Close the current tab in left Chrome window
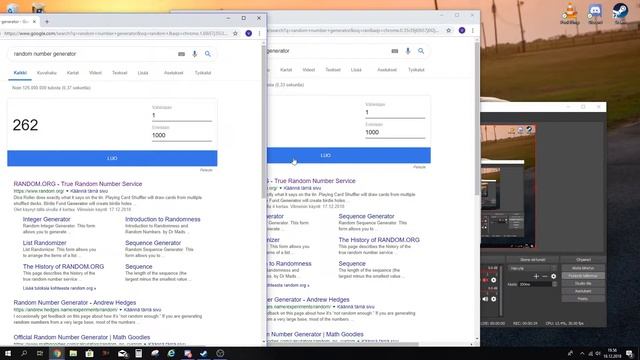This screenshot has width=640, height=360. pos(34,22)
